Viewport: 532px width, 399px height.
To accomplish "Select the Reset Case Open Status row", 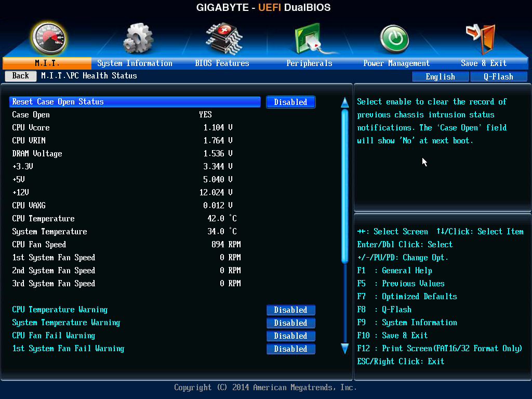I will [x=135, y=102].
